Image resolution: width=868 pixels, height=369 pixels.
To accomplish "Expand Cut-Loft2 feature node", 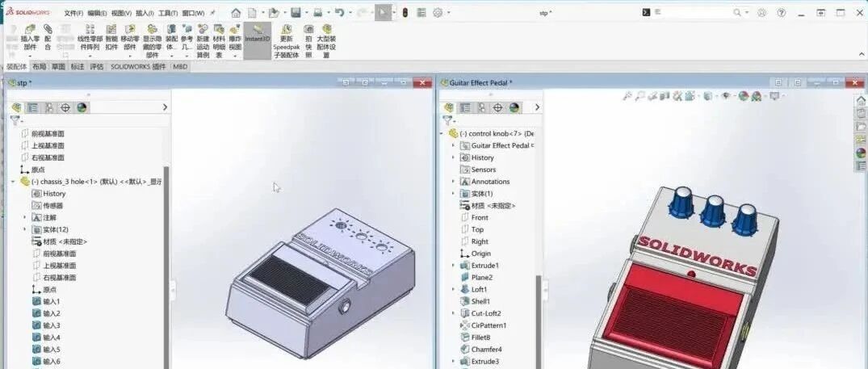I will pyautogui.click(x=453, y=313).
